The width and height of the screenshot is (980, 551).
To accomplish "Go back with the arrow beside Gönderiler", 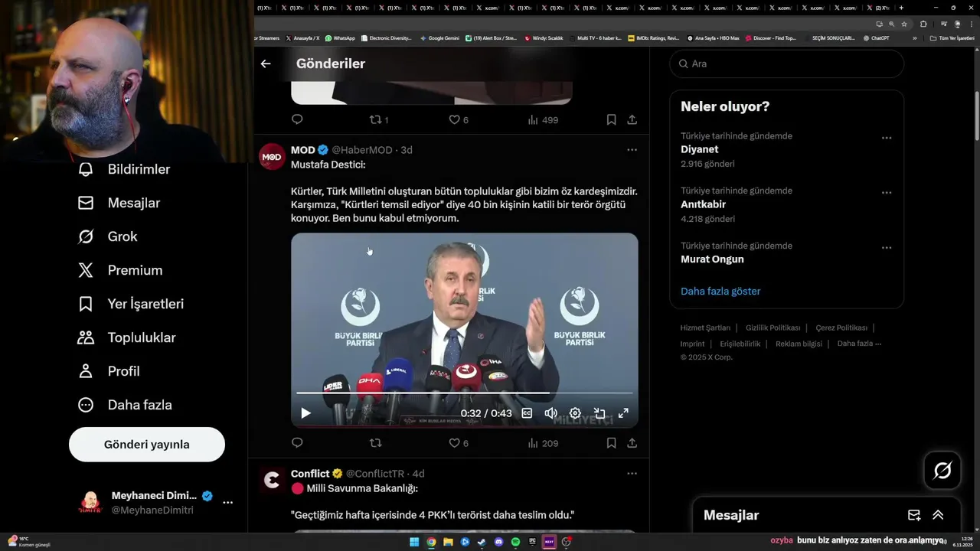I will pos(266,64).
